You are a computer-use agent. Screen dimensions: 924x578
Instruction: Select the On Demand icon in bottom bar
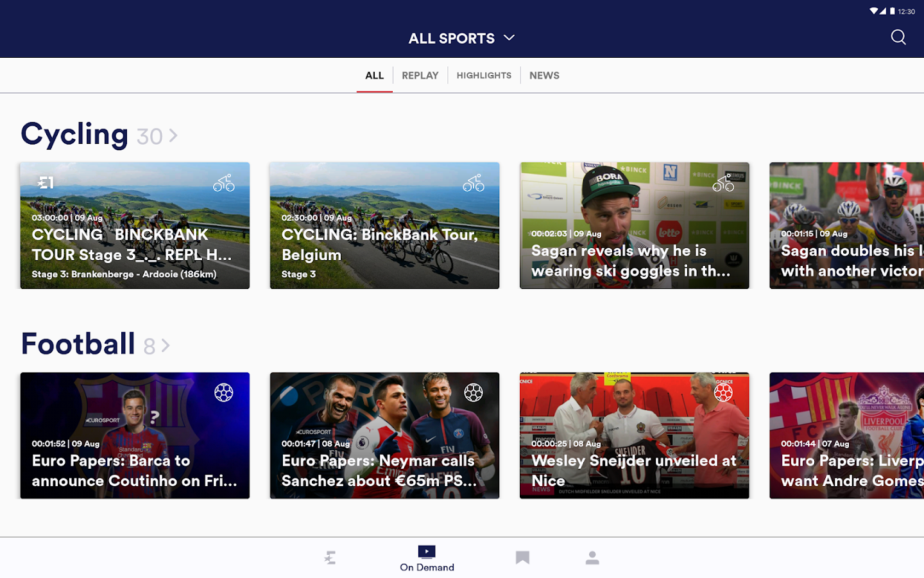427,552
